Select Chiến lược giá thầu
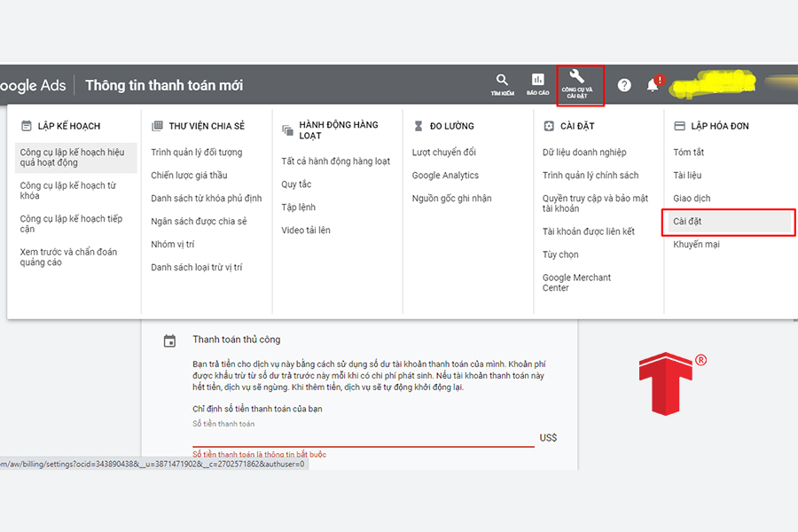 point(189,176)
